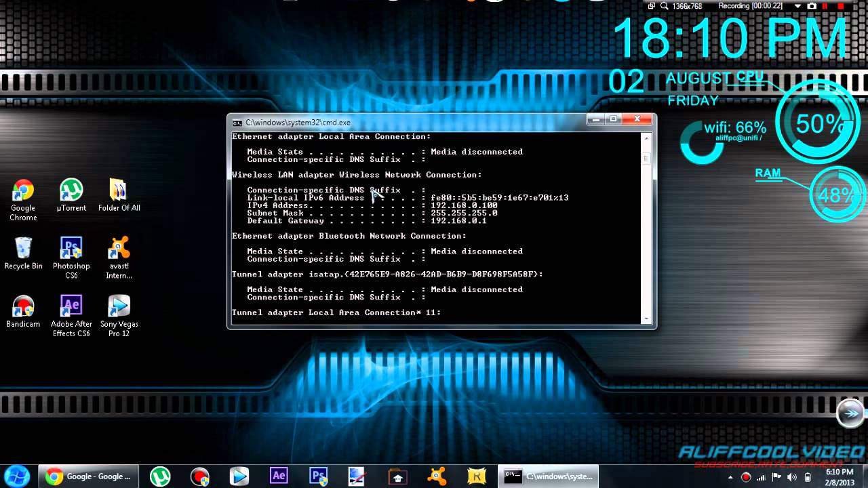This screenshot has width=868, height=488.
Task: Toggle the red Bandicam recording indicator in tray
Action: (x=746, y=477)
